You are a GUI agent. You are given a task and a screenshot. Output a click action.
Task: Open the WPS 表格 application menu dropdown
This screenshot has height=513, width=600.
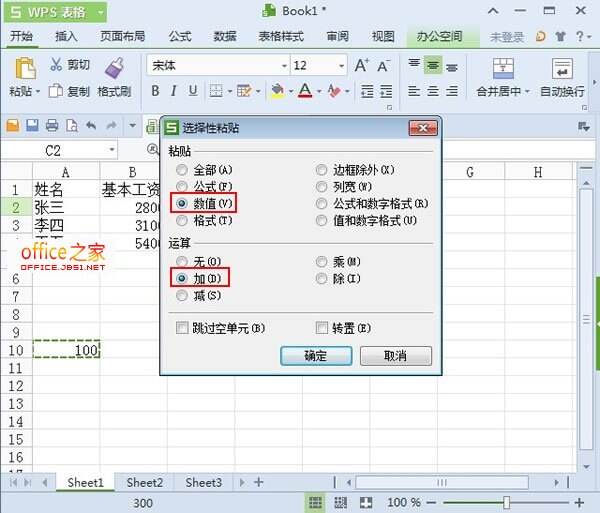tap(100, 12)
